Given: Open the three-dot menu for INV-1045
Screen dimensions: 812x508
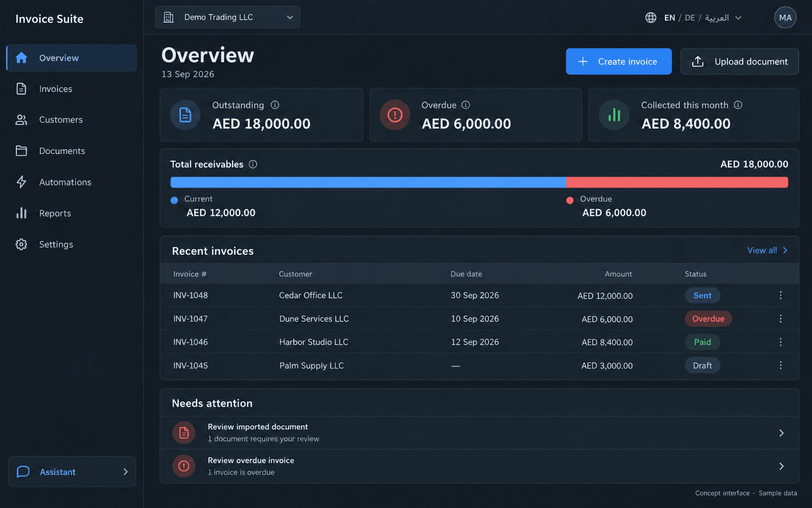Looking at the screenshot, I should pyautogui.click(x=780, y=365).
